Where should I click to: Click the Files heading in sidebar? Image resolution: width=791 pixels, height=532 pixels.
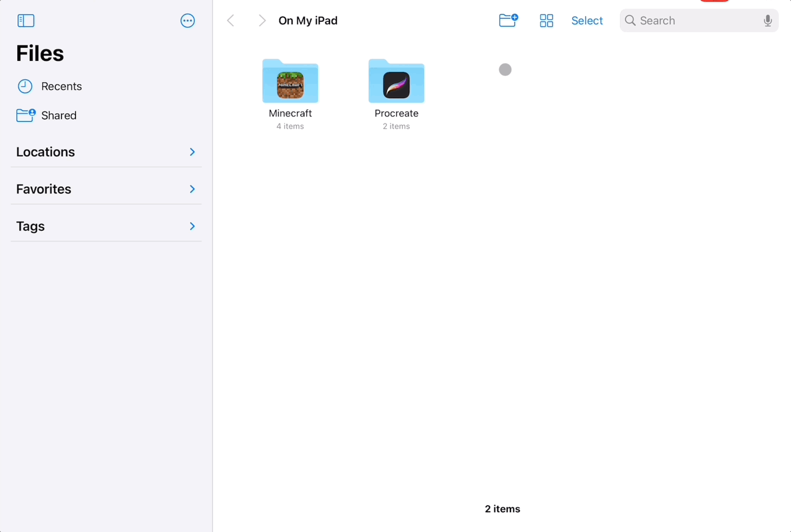40,53
